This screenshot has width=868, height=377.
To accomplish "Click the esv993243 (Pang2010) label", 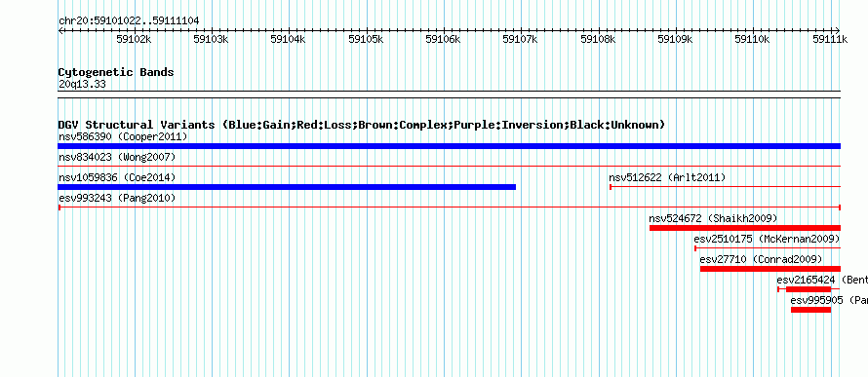I will pyautogui.click(x=117, y=198).
